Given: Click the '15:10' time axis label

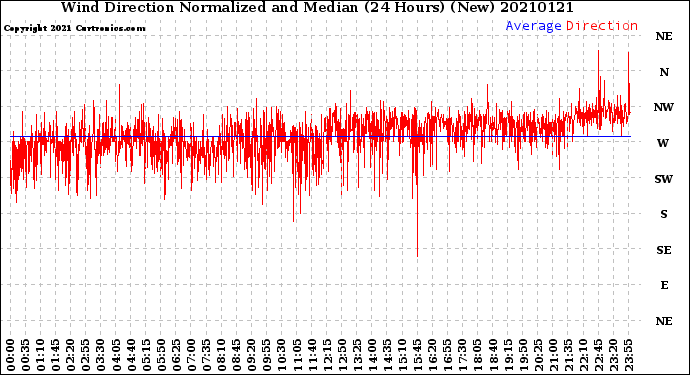Looking at the screenshot, I should coord(402,356).
